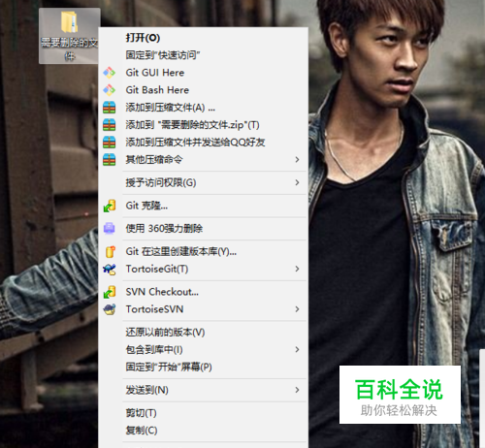Expand the 其他压缩命令 submenu arrow
Image resolution: width=485 pixels, height=448 pixels.
tap(297, 160)
